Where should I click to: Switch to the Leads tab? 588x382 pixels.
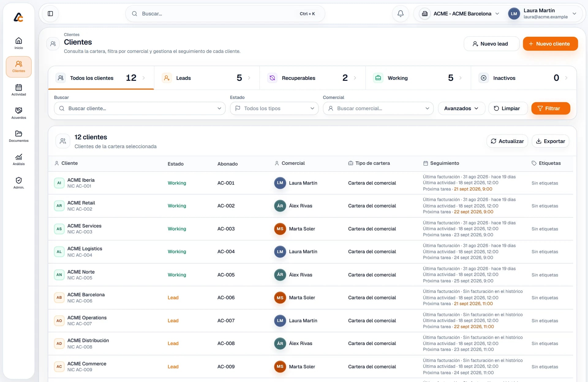coord(207,78)
